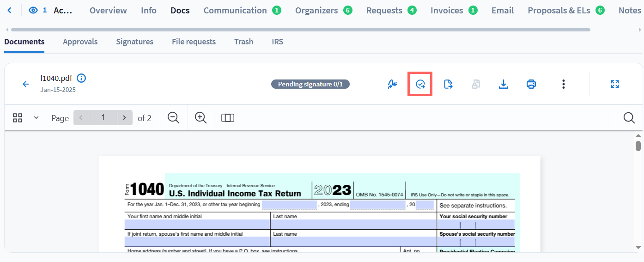Expand the thumbnail grid view dropdown
Screen dimensions: 644x262
[36, 118]
